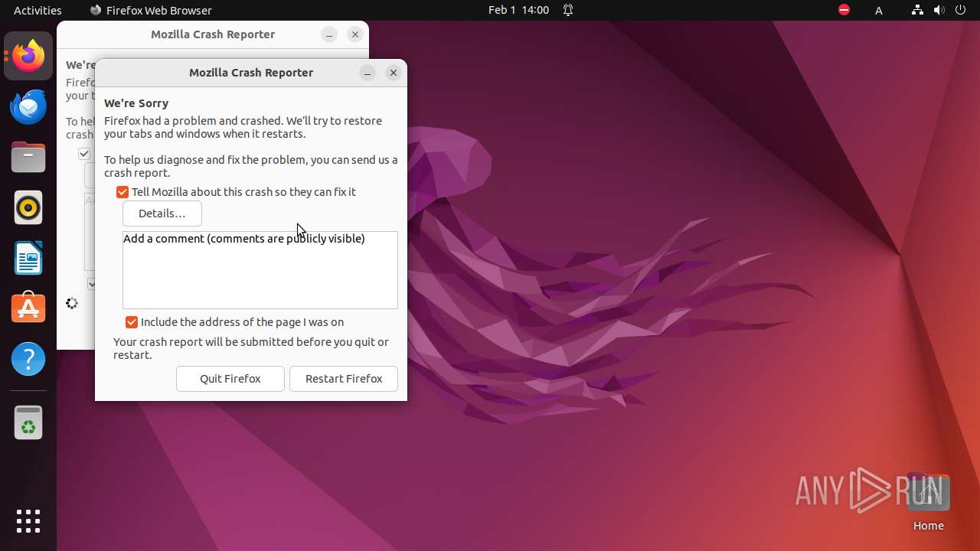Open the network status tray icon
Image resolution: width=980 pixels, height=551 pixels.
917,10
